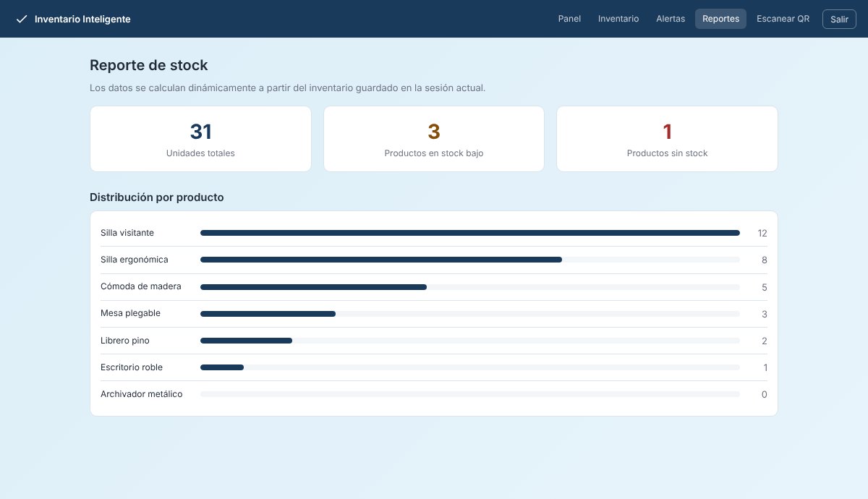
Task: Click the Cómoda de madera stock bar
Action: coord(470,287)
